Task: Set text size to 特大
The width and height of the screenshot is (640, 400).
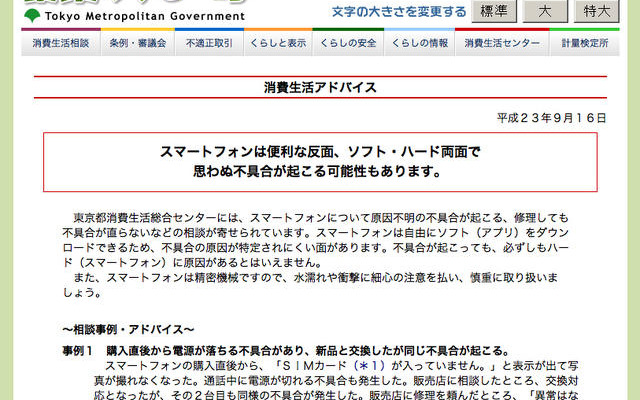Action: 596,11
